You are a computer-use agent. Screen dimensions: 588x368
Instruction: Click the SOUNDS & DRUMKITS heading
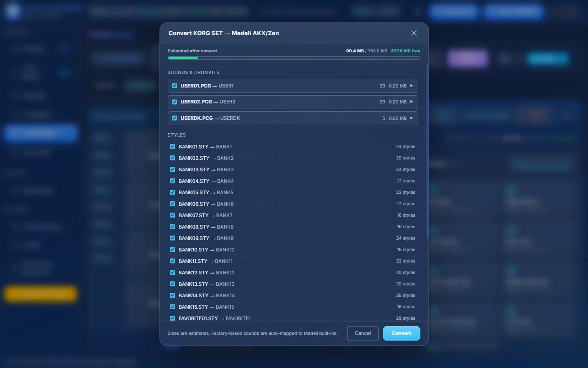coord(194,72)
